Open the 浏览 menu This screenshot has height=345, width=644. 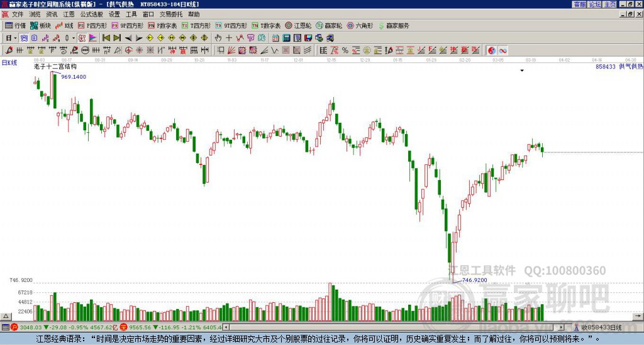(35, 14)
